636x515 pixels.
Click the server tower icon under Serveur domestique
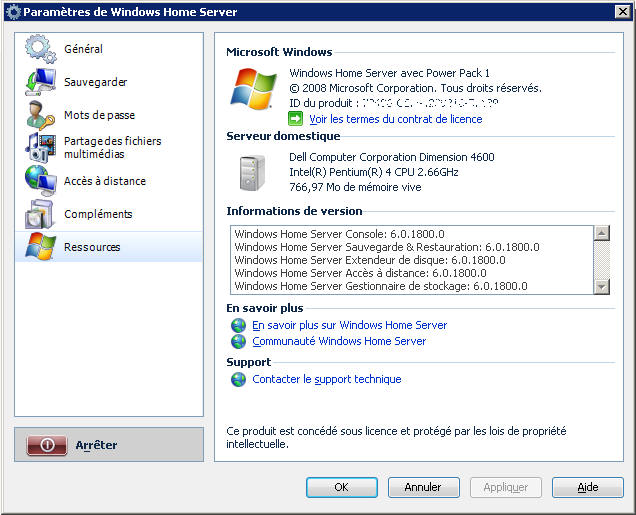(252, 173)
